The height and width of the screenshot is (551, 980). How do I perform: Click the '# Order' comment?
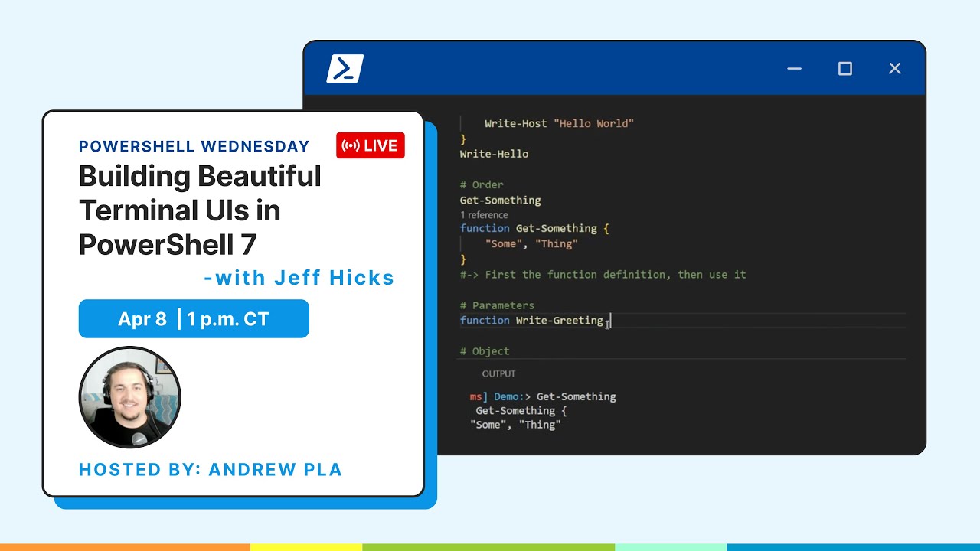[482, 184]
